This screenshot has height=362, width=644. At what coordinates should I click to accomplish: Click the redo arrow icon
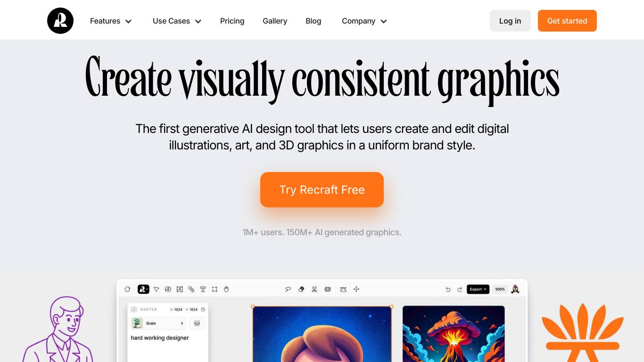[x=460, y=289]
